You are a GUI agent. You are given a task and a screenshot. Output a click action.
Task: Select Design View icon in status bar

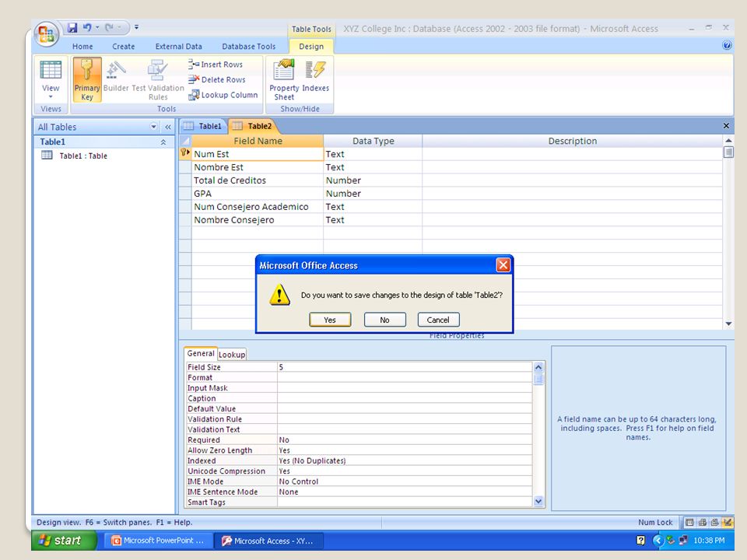[728, 523]
